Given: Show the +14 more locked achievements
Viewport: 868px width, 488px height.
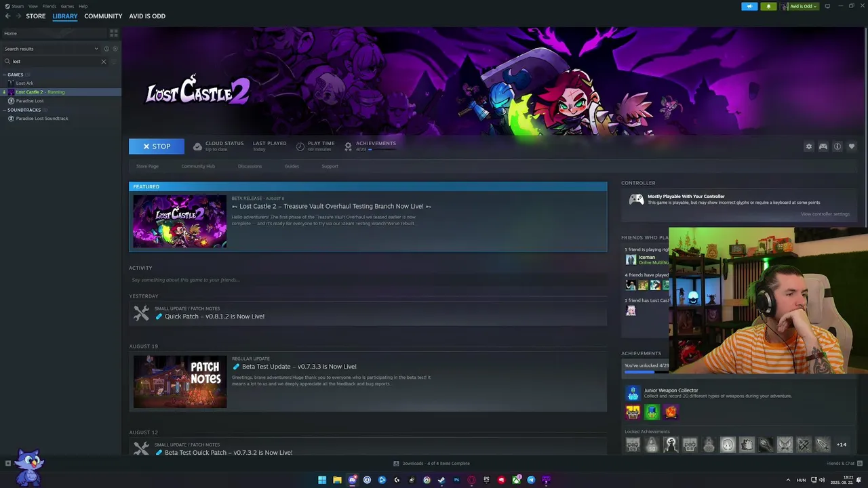Looking at the screenshot, I should click(842, 445).
